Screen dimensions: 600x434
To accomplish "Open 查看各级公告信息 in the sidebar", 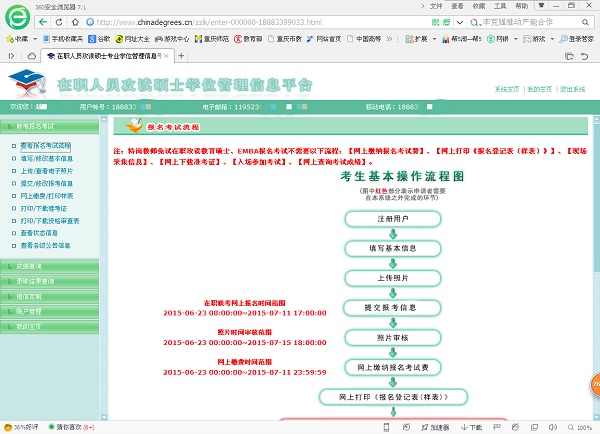I will [45, 246].
